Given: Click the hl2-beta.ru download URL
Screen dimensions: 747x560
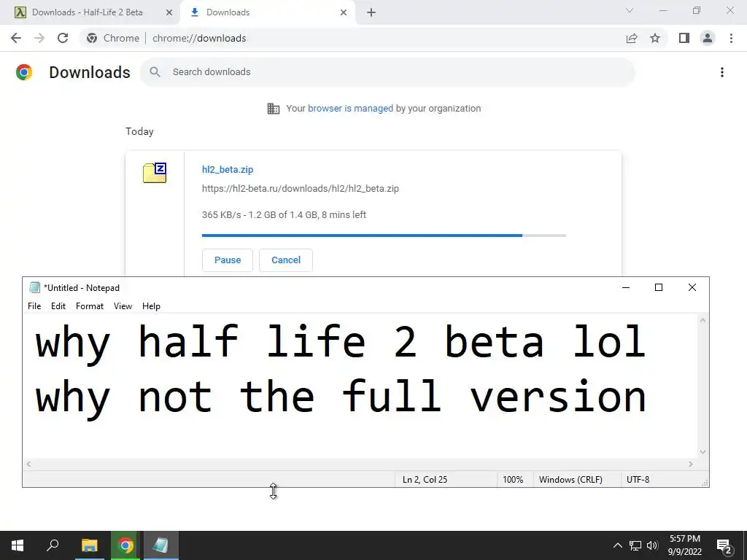Looking at the screenshot, I should point(300,189).
